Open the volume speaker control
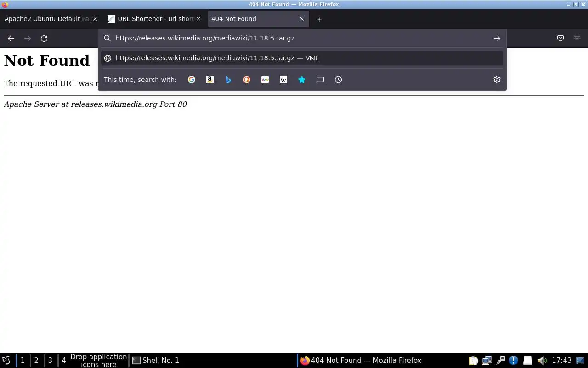Viewport: 588px width, 368px height. [x=542, y=361]
